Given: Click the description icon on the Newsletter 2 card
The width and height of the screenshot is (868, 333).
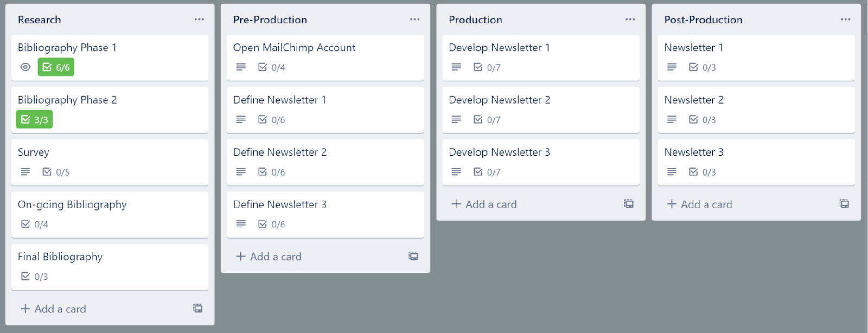Looking at the screenshot, I should point(672,119).
